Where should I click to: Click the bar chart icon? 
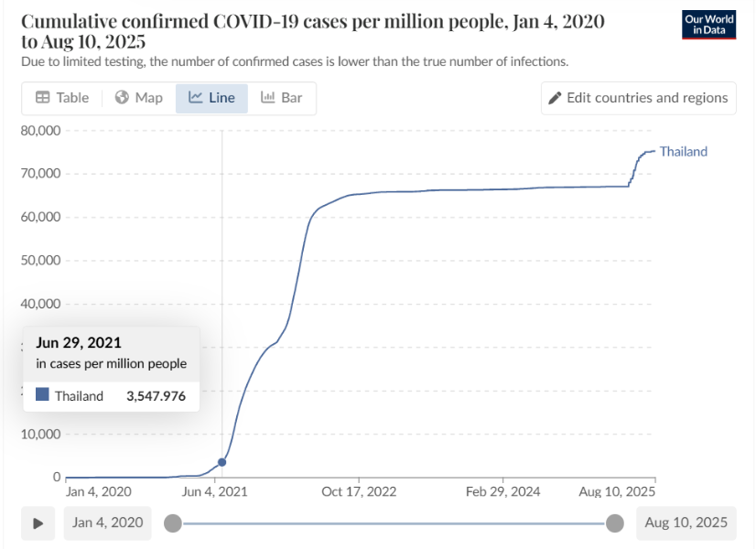pos(268,98)
